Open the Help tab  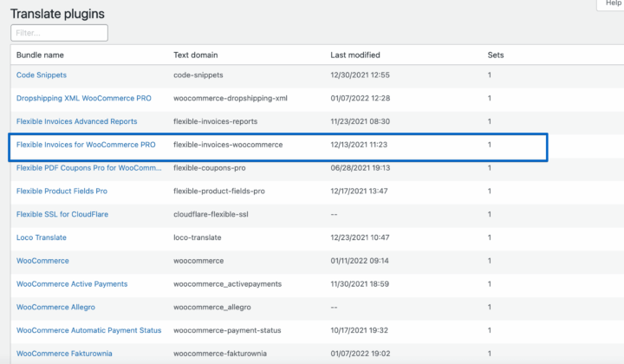pyautogui.click(x=611, y=4)
